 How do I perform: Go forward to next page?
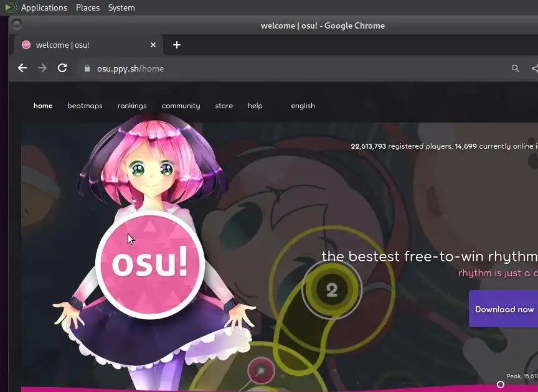[42, 68]
